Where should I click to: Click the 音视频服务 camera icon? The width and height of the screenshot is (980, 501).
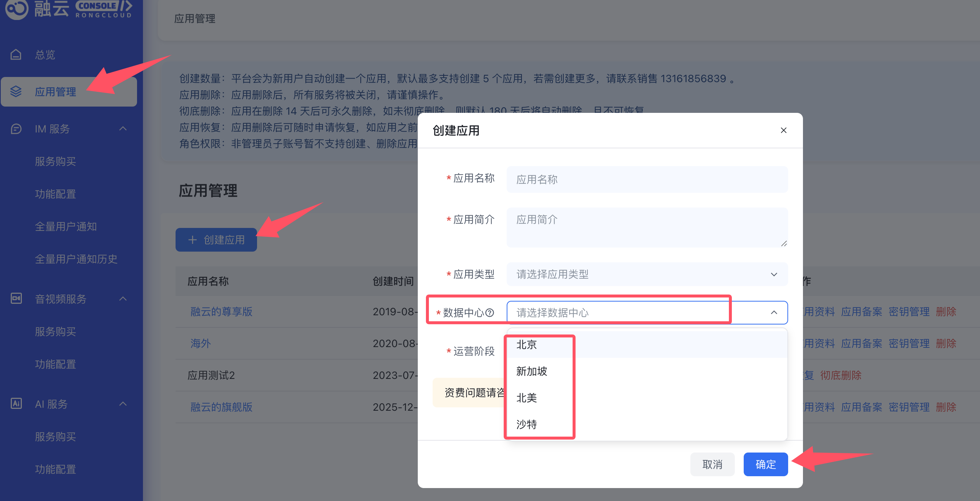16,298
